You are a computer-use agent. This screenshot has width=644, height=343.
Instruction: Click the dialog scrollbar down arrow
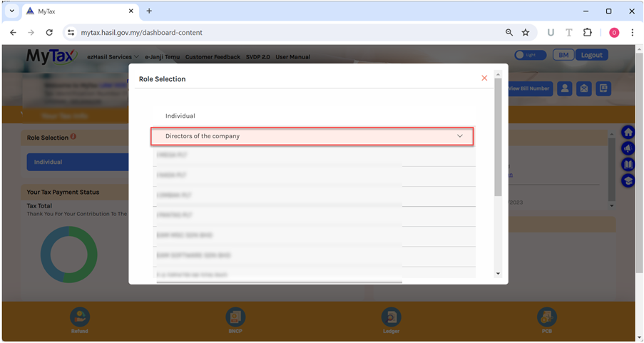[499, 274]
